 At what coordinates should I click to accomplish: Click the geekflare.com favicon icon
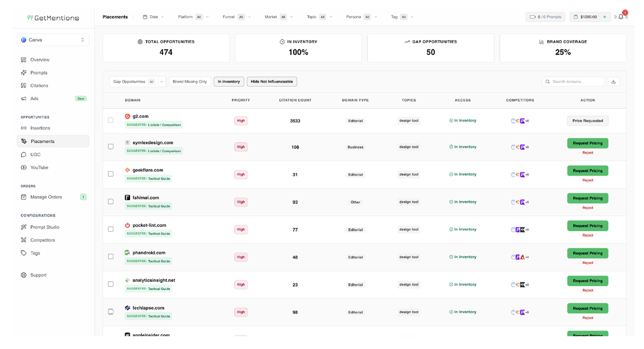(x=127, y=170)
